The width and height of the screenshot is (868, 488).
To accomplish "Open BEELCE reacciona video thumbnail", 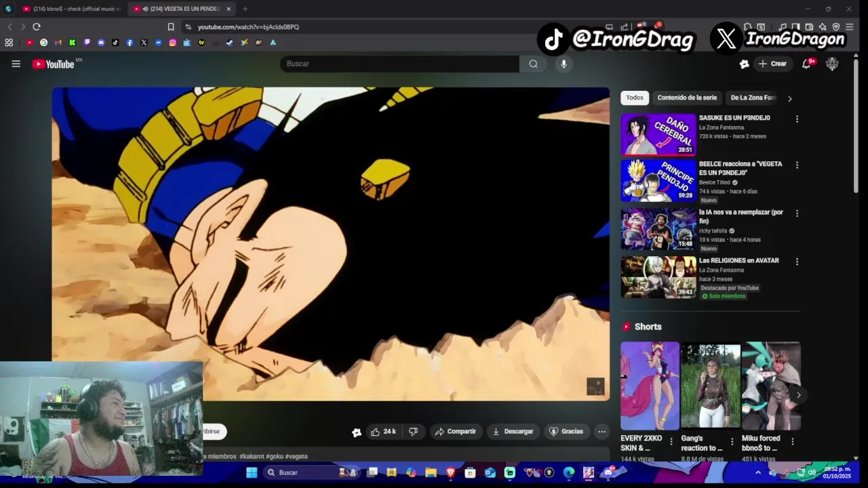I will (x=658, y=181).
